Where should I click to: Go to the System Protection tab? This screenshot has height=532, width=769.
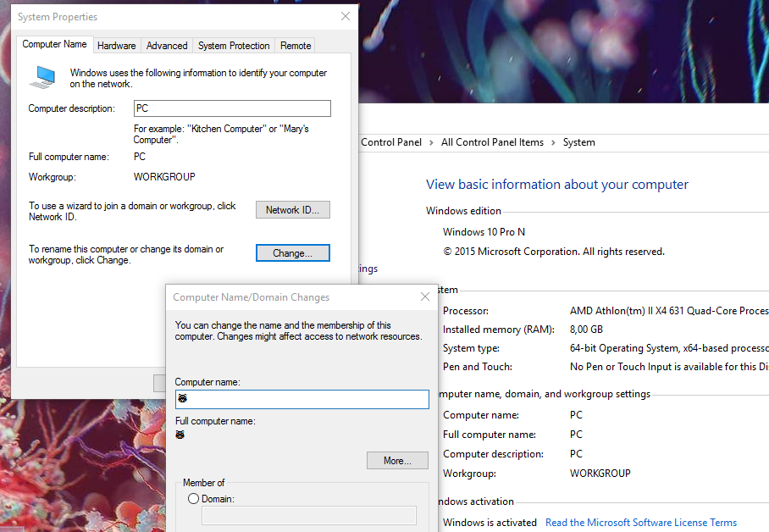pos(234,46)
